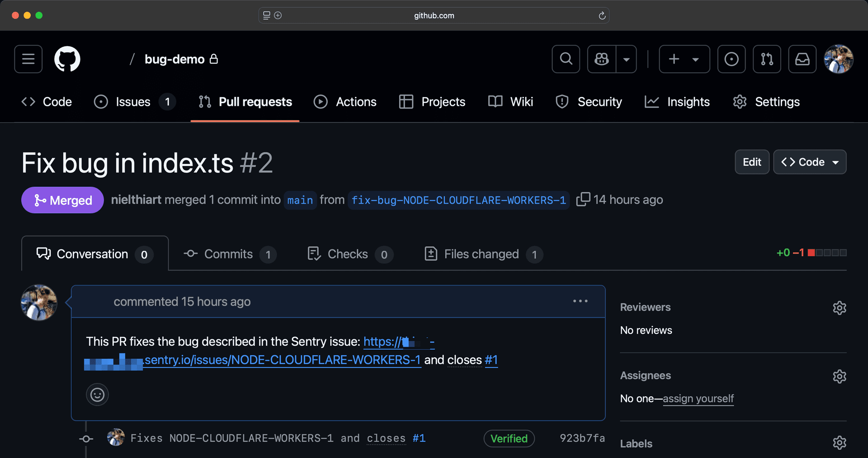Open the search icon in the header
The image size is (868, 458).
[566, 59]
